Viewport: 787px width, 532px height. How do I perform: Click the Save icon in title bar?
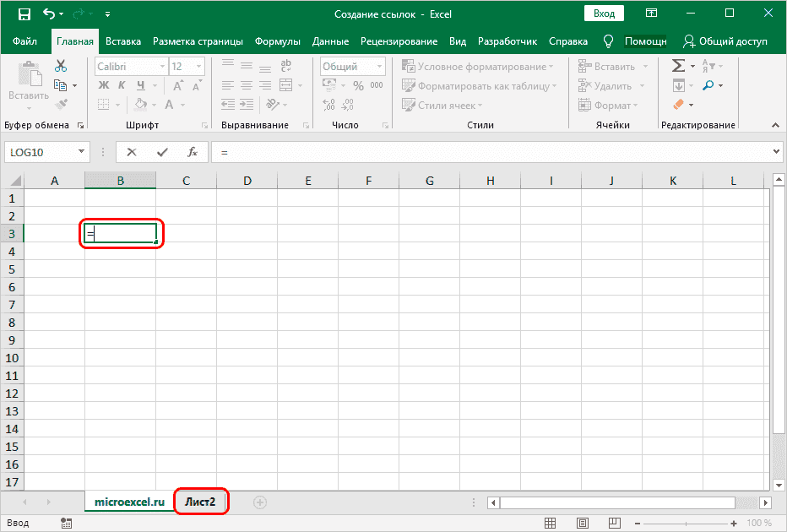pos(24,14)
